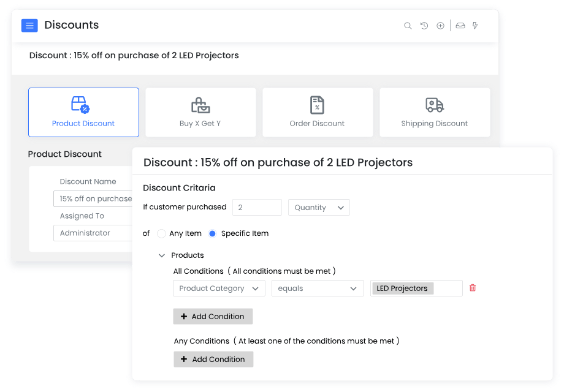Open the equals operator dropdown

pos(318,288)
